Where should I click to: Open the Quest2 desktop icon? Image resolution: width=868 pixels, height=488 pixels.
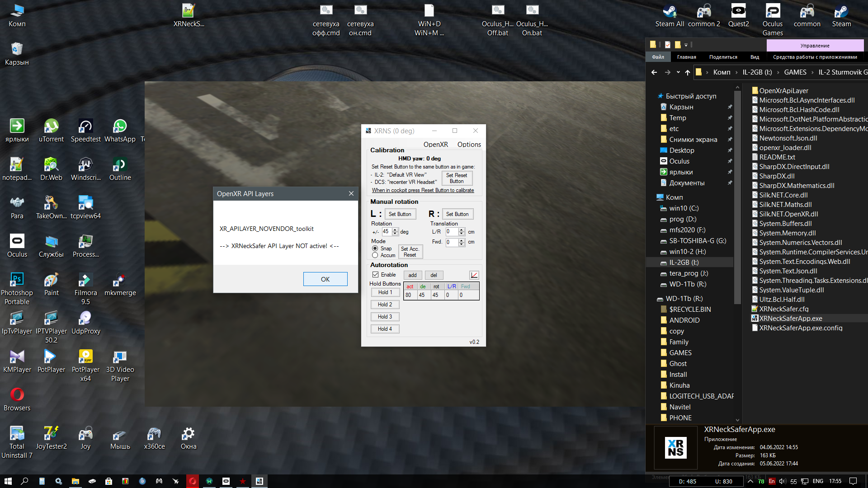[738, 15]
